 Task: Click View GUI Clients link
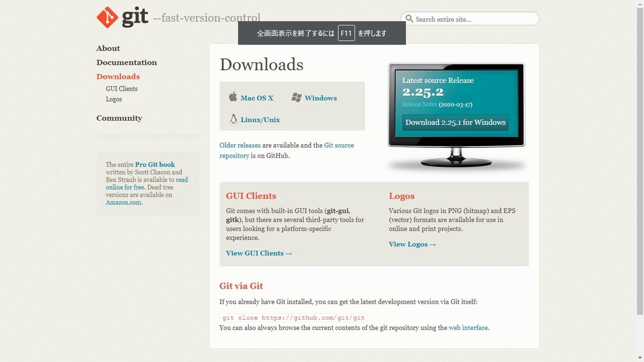(259, 253)
